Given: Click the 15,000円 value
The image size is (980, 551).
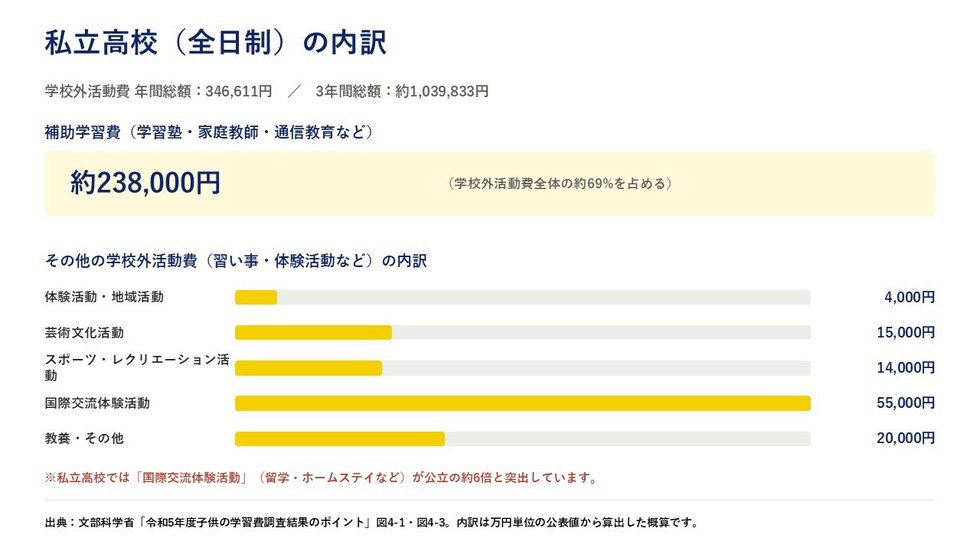Looking at the screenshot, I should pos(906,332).
